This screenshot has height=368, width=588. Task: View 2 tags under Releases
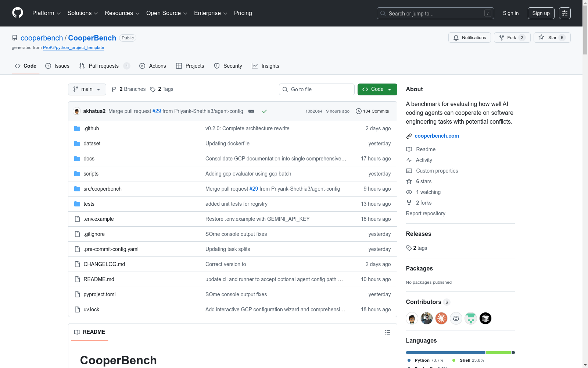pos(417,248)
